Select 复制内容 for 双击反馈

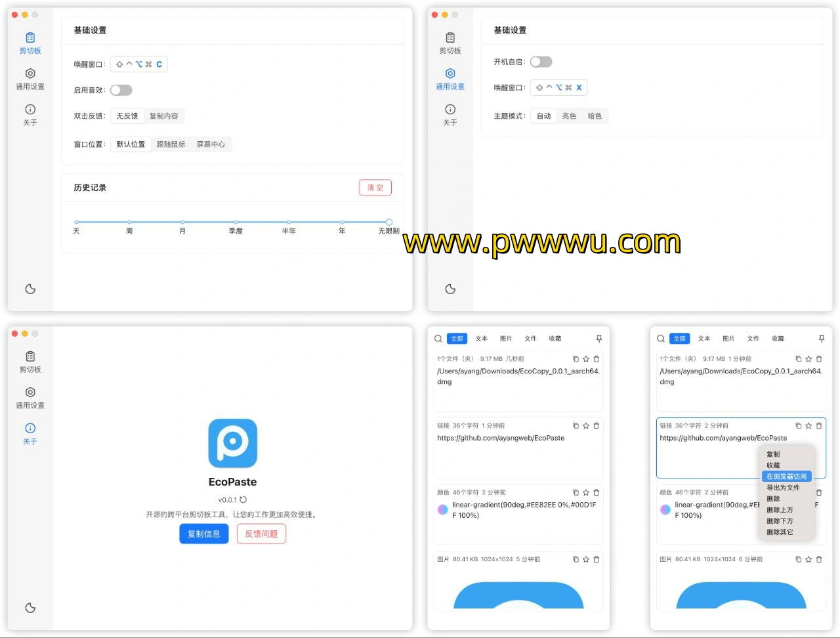(163, 116)
